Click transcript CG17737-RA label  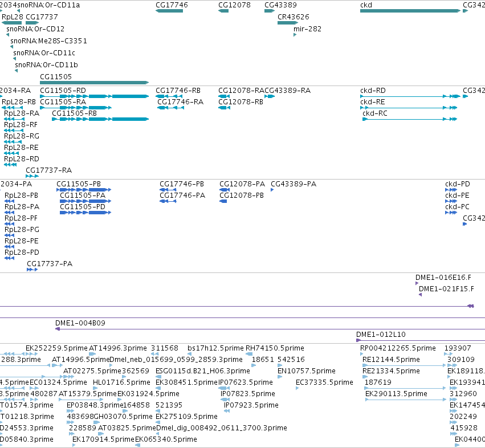coord(49,170)
